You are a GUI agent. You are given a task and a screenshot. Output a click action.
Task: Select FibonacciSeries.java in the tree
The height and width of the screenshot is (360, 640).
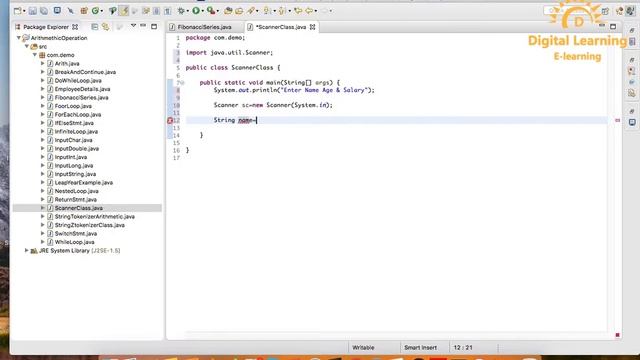82,98
